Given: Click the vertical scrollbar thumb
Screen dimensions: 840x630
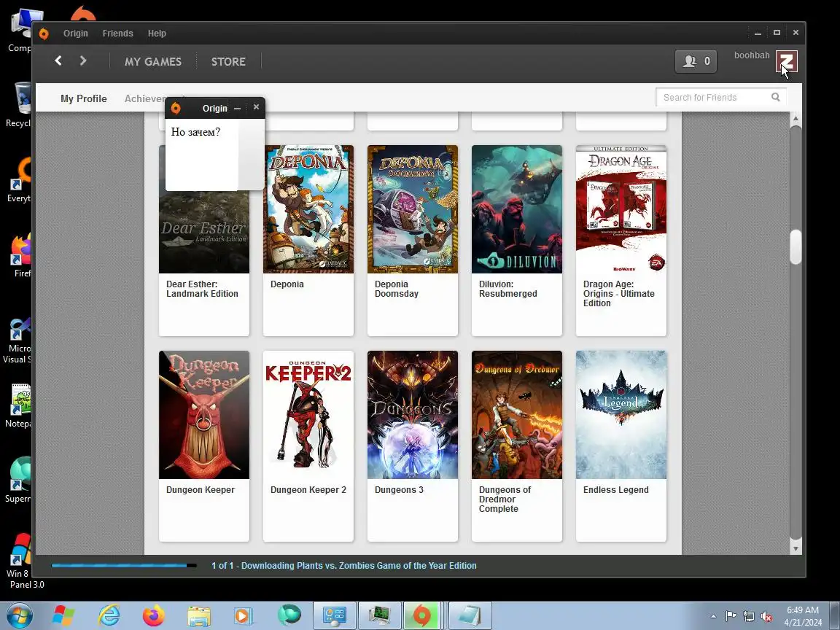Looking at the screenshot, I should [x=796, y=247].
